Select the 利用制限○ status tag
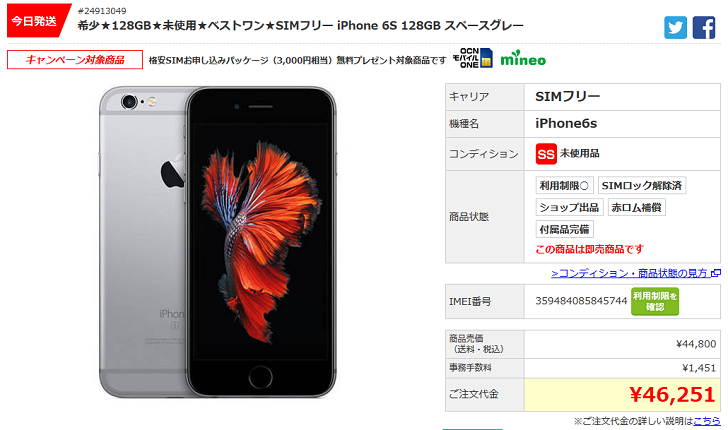Viewport: 728px width, 430px height. pyautogui.click(x=564, y=186)
